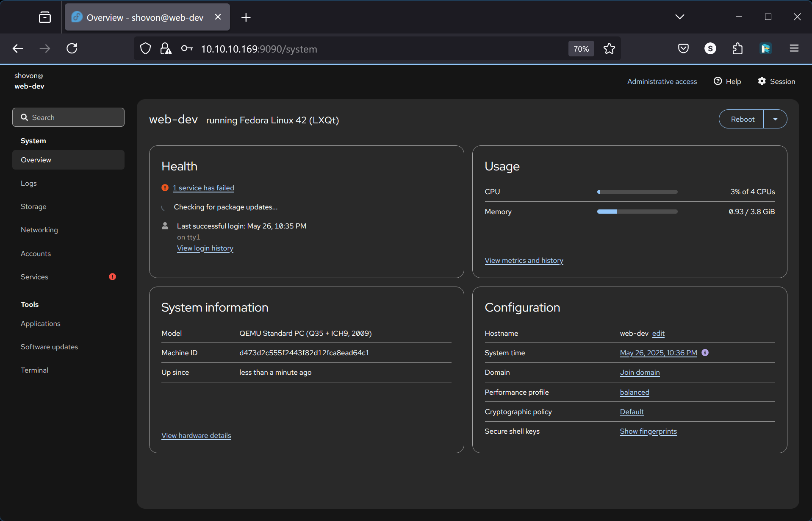This screenshot has width=812, height=521.
Task: Click the Services alert badge in sidebar
Action: tap(112, 277)
